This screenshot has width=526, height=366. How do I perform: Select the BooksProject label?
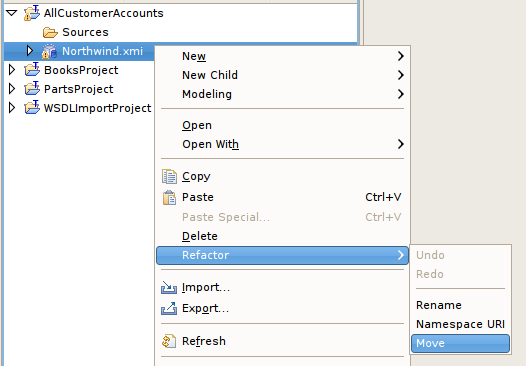coord(81,70)
